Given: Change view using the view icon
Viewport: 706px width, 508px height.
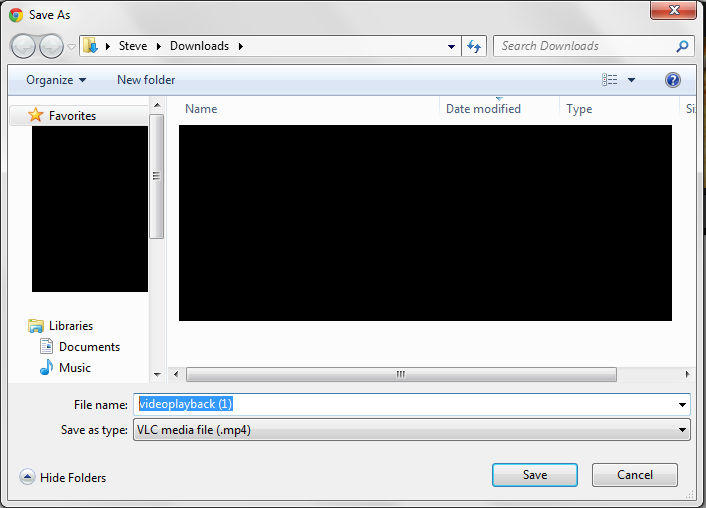Looking at the screenshot, I should [610, 80].
